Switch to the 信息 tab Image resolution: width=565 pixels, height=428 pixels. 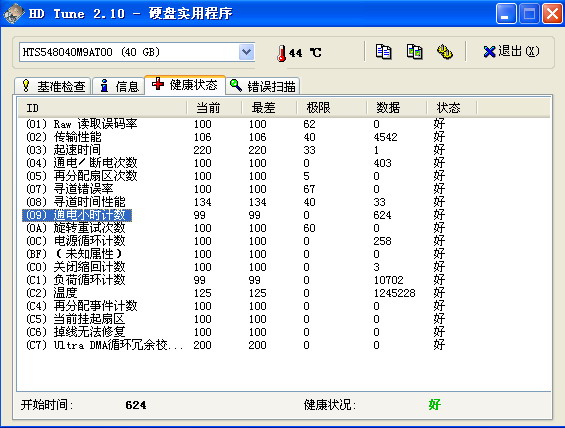[x=120, y=86]
